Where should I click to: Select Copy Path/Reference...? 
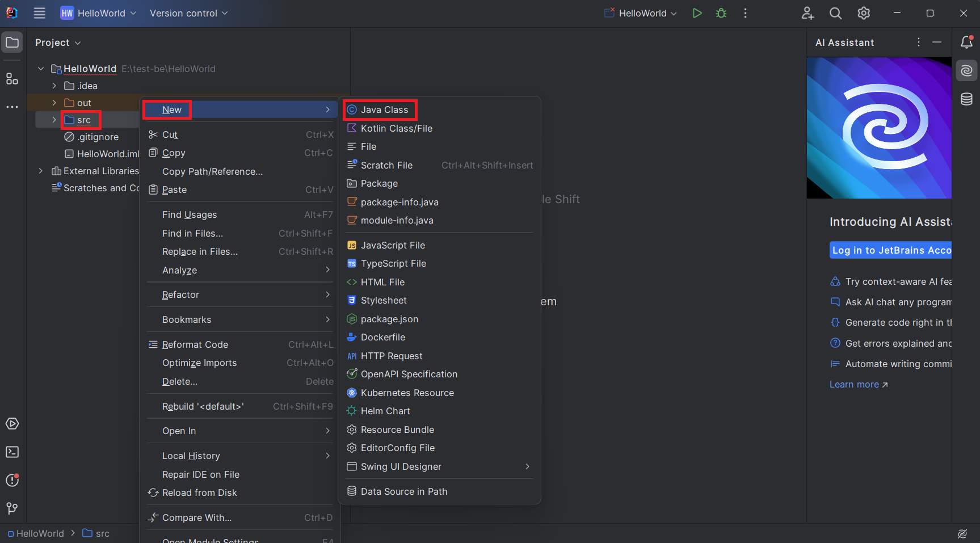pyautogui.click(x=240, y=171)
